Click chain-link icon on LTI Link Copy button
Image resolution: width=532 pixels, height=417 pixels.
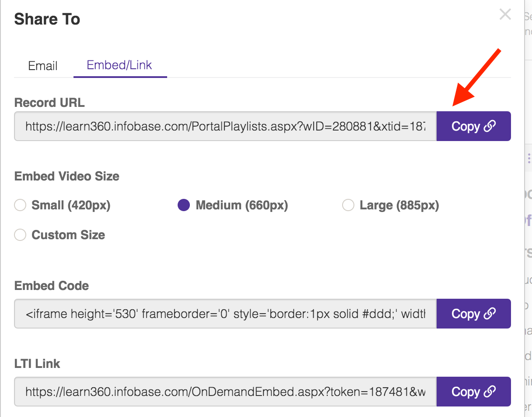[490, 391]
